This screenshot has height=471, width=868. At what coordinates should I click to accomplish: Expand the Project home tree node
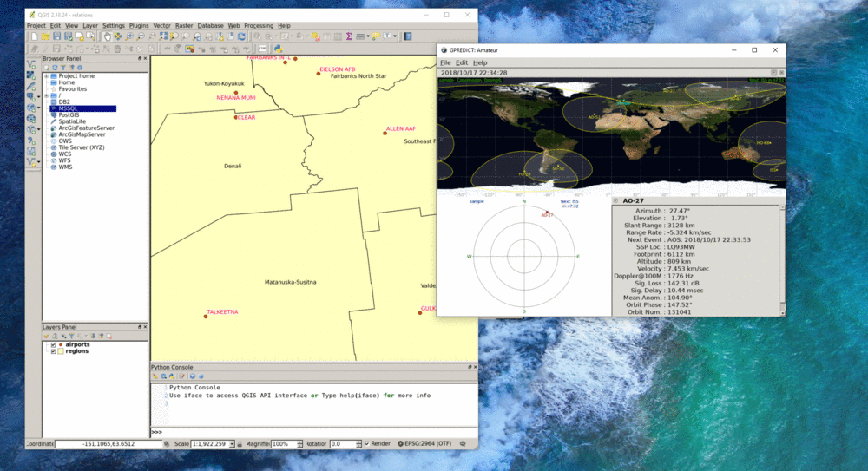[x=46, y=76]
